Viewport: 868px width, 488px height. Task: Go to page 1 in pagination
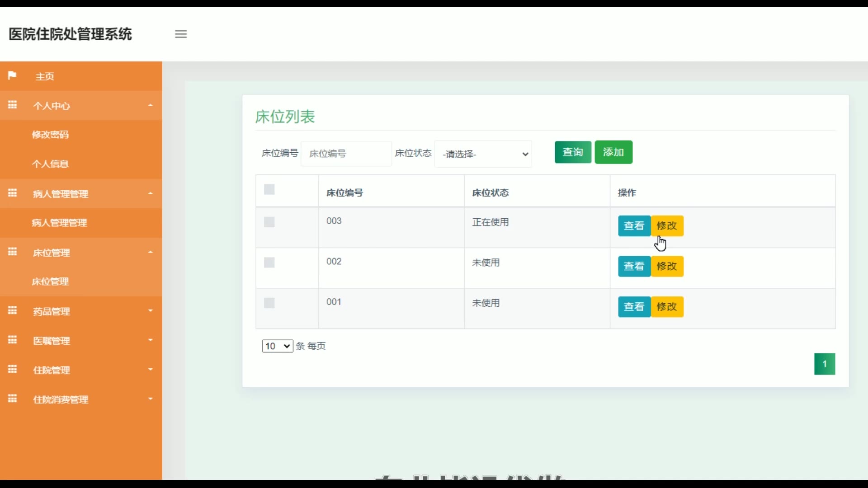(x=824, y=364)
